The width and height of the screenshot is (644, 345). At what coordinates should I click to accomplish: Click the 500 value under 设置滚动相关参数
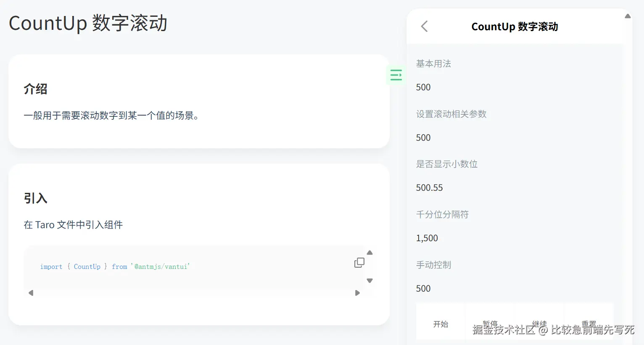[423, 137]
